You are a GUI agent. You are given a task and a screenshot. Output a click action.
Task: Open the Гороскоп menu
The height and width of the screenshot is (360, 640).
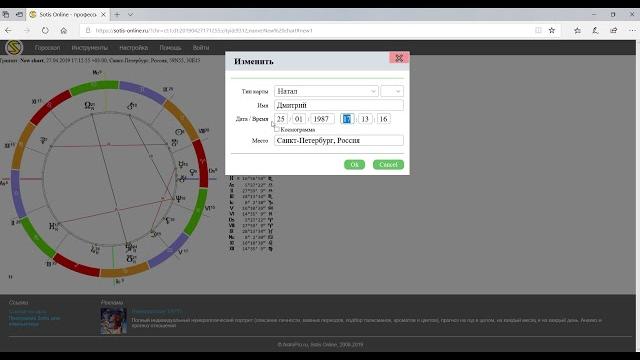coord(47,48)
